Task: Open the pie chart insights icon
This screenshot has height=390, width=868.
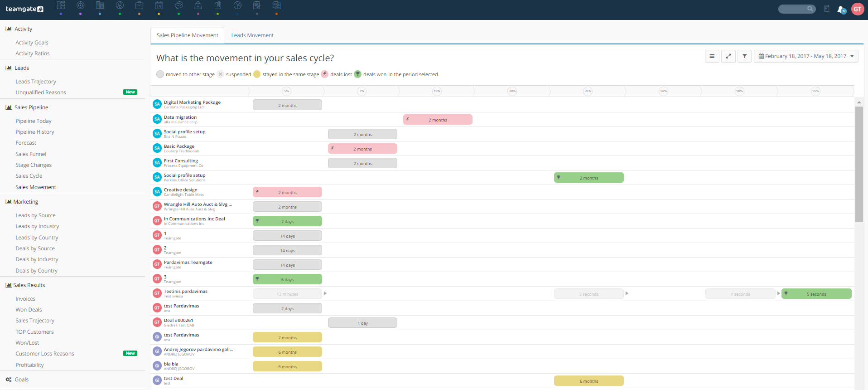Action: click(x=237, y=5)
